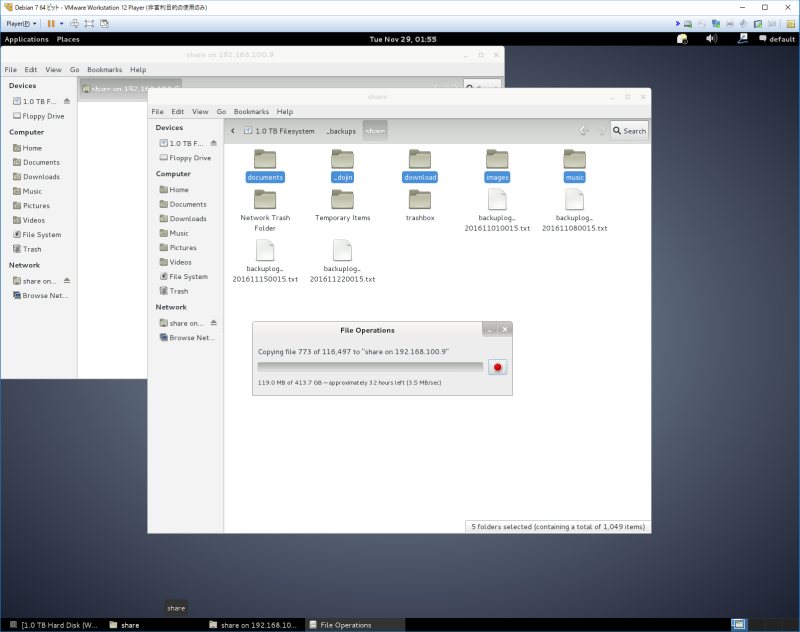Viewport: 800px width, 632px height.
Task: Open File System in front window sidebar
Action: tap(183, 276)
